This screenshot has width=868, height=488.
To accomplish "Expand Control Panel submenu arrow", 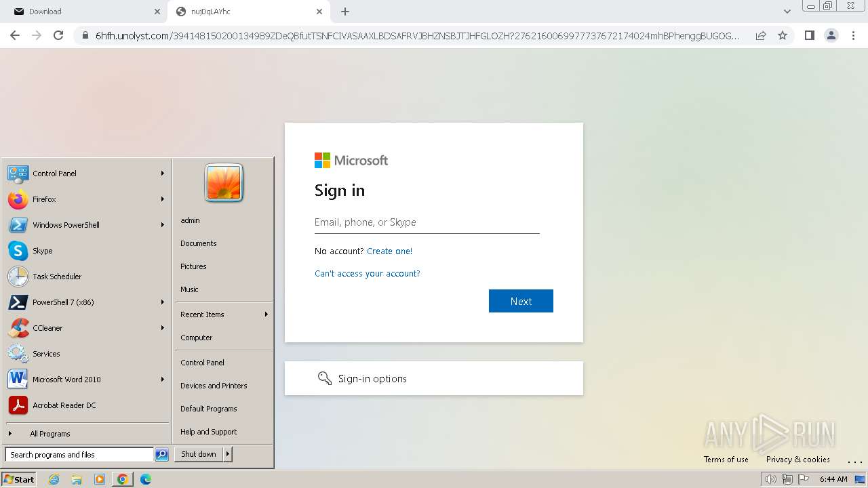I will point(163,174).
